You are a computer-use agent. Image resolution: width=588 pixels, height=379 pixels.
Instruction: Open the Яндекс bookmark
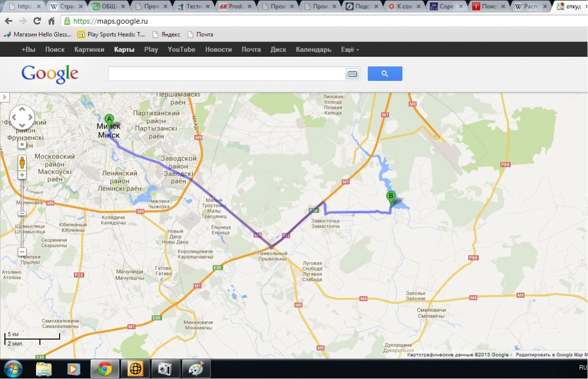166,35
